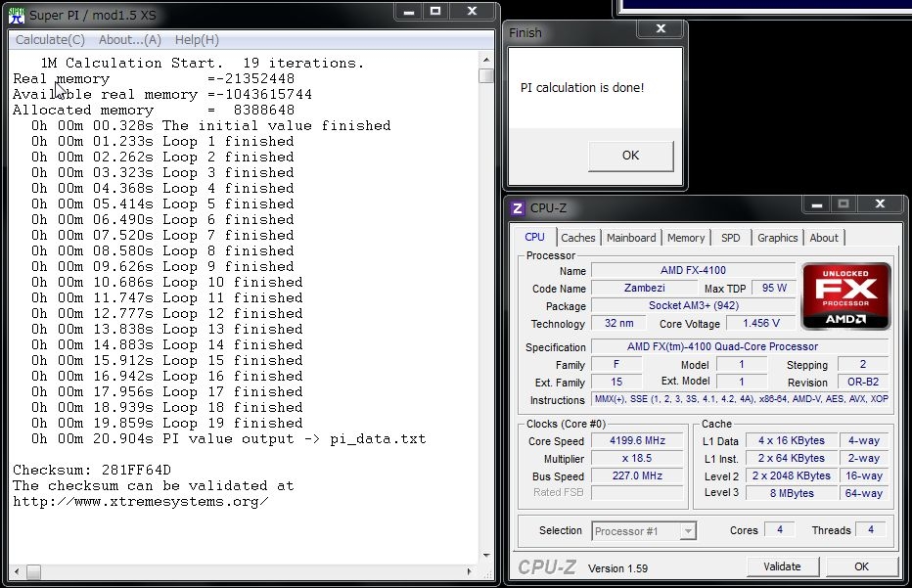Switch to the About tab in CPU-Z
Screen dimensions: 912x588
824,238
